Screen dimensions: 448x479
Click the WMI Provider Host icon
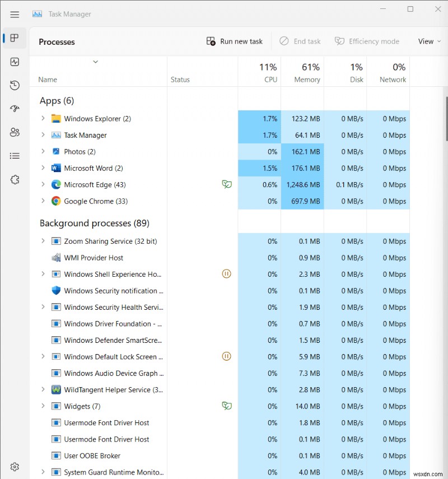[x=56, y=258]
